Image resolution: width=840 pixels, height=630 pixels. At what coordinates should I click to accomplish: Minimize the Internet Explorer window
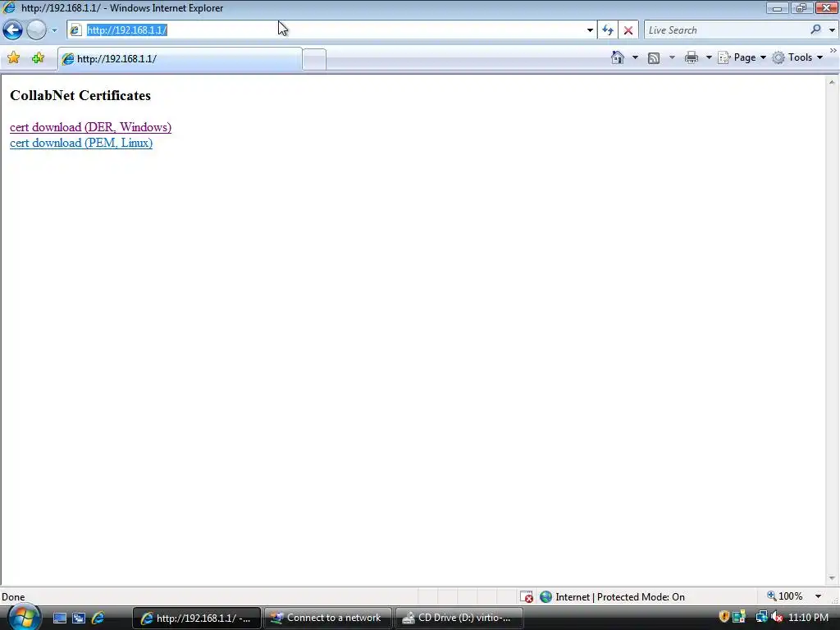(x=777, y=7)
